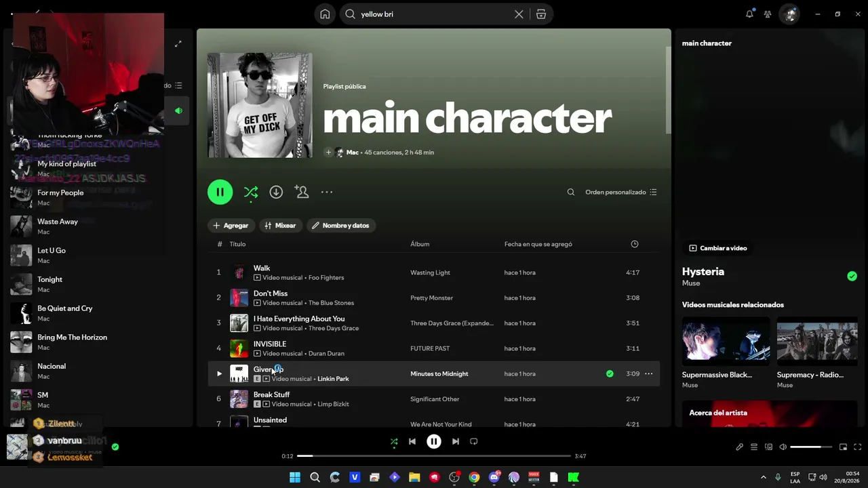This screenshot has height=488, width=868.
Task: Click 'Cambiar a video' button
Action: click(x=718, y=248)
